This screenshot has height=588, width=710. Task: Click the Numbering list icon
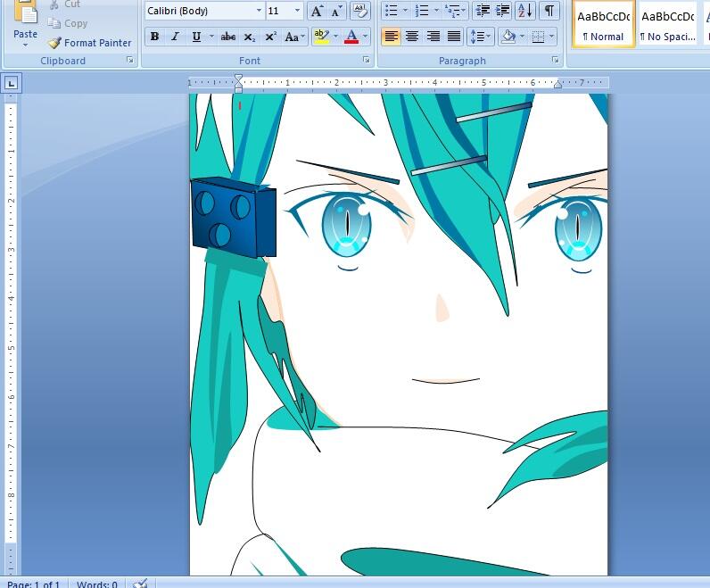coord(422,11)
